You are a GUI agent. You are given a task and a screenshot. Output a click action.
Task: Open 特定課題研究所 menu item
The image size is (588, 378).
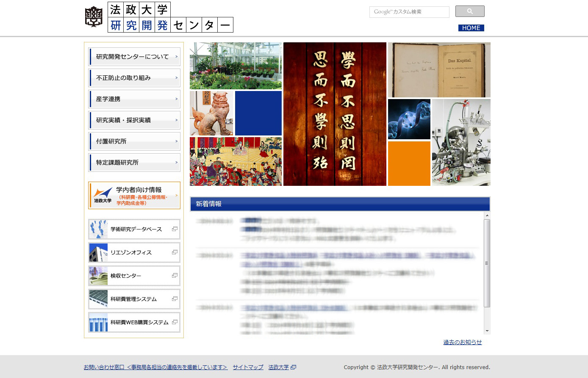[x=134, y=163]
